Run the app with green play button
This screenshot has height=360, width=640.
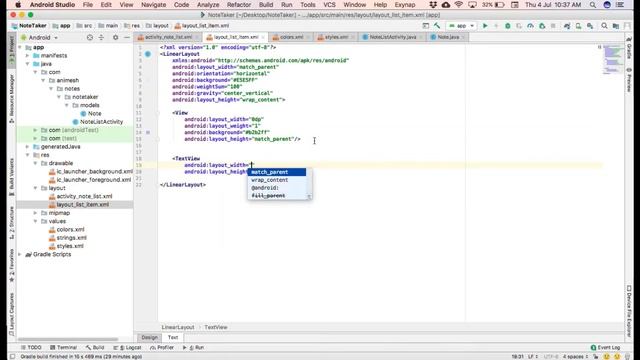pyautogui.click(x=485, y=26)
